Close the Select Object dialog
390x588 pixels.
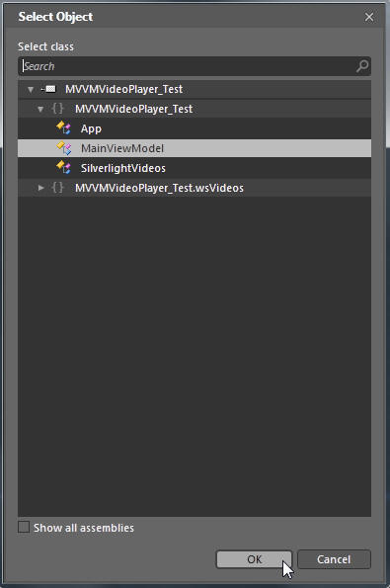pyautogui.click(x=369, y=17)
